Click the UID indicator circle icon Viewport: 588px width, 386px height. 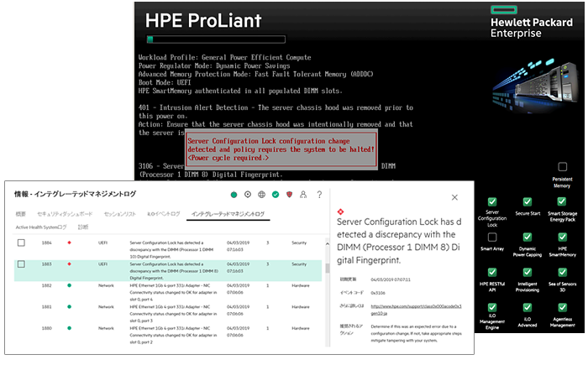coord(248,195)
